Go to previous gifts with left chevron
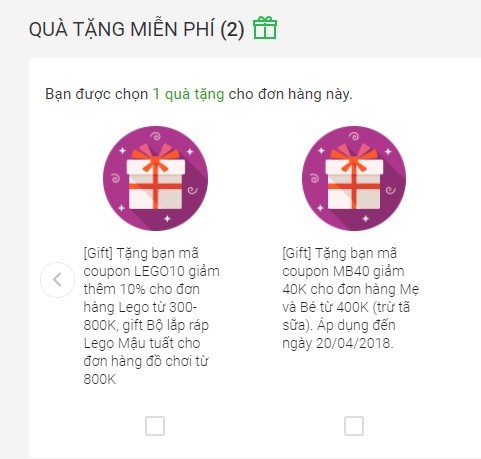 tap(57, 280)
